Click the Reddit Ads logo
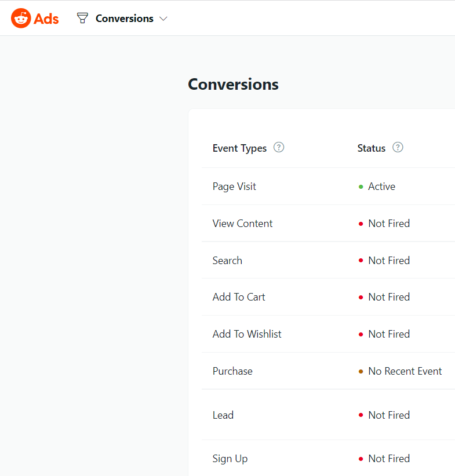Viewport: 455px width, 476px height. pyautogui.click(x=34, y=18)
